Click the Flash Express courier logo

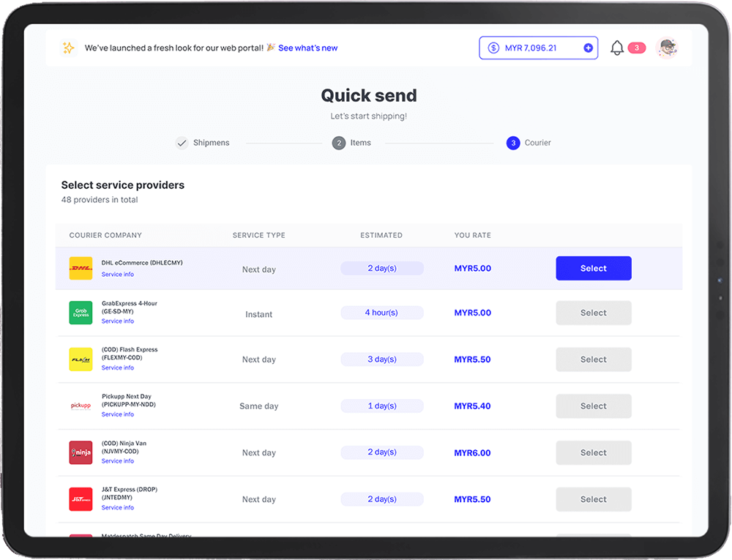pyautogui.click(x=81, y=359)
